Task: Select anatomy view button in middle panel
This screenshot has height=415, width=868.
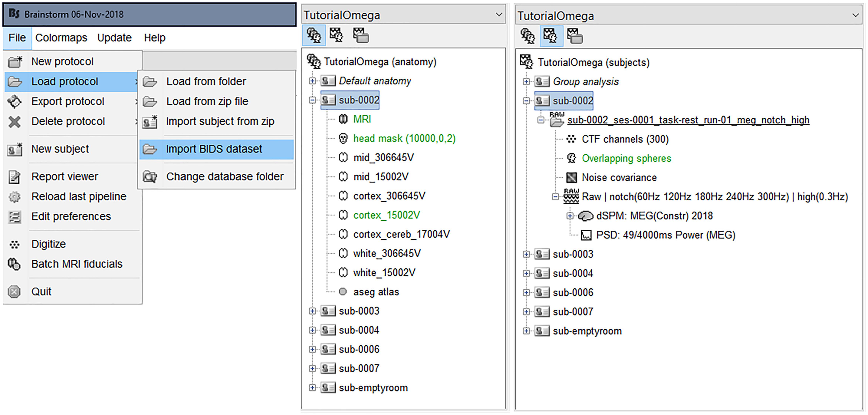Action: [x=314, y=35]
